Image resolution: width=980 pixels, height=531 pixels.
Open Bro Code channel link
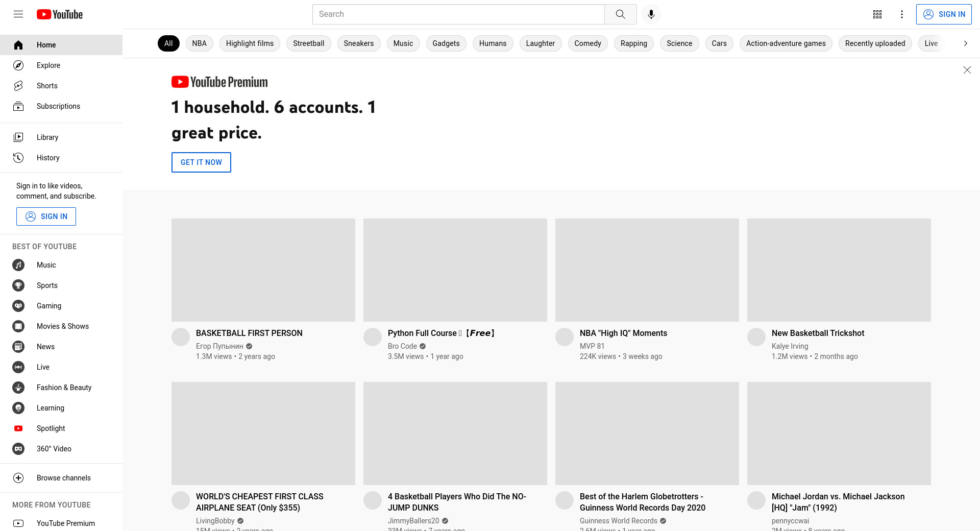(x=402, y=346)
